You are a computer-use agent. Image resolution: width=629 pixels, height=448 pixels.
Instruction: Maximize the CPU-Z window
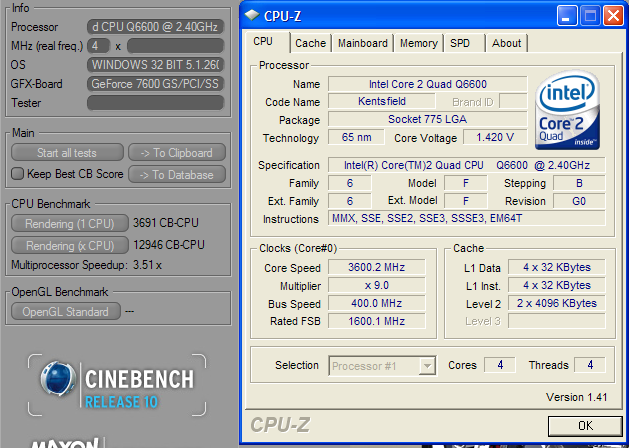[590, 16]
